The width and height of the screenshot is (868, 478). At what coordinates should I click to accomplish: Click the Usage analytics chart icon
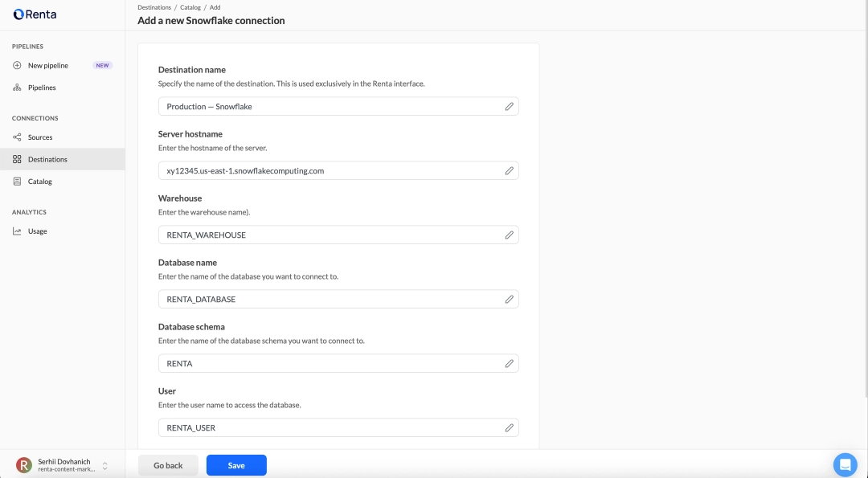(x=17, y=231)
